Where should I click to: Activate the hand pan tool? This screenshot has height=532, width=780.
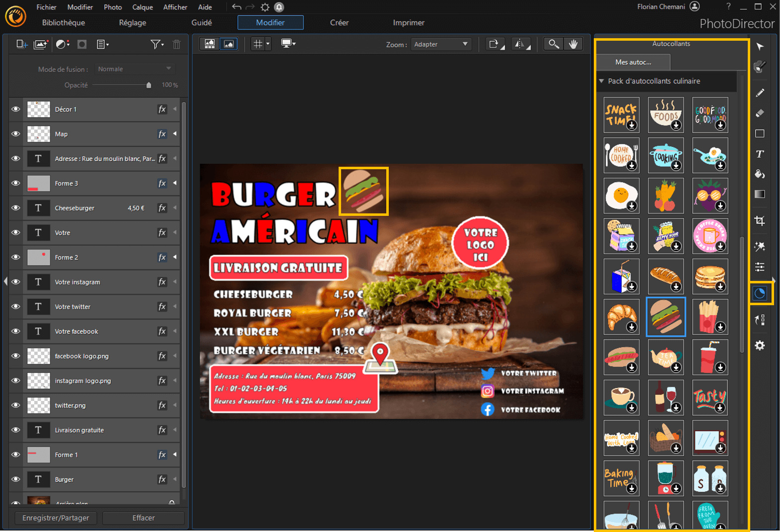click(573, 44)
